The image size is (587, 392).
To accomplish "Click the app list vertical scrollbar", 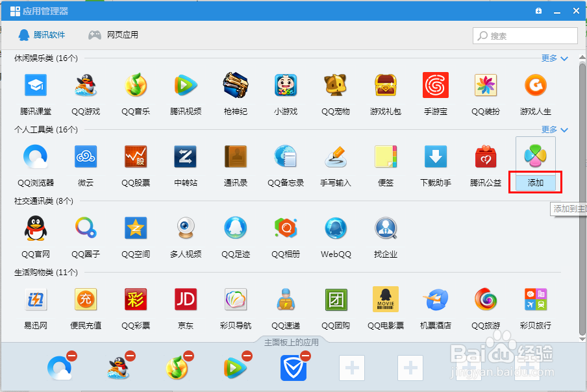I will 582,198.
